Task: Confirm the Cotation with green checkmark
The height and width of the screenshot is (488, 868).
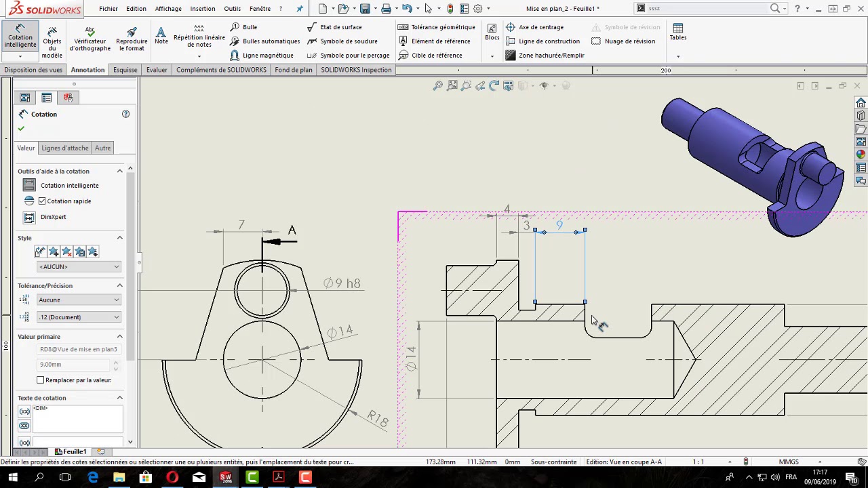Action: pos(21,129)
